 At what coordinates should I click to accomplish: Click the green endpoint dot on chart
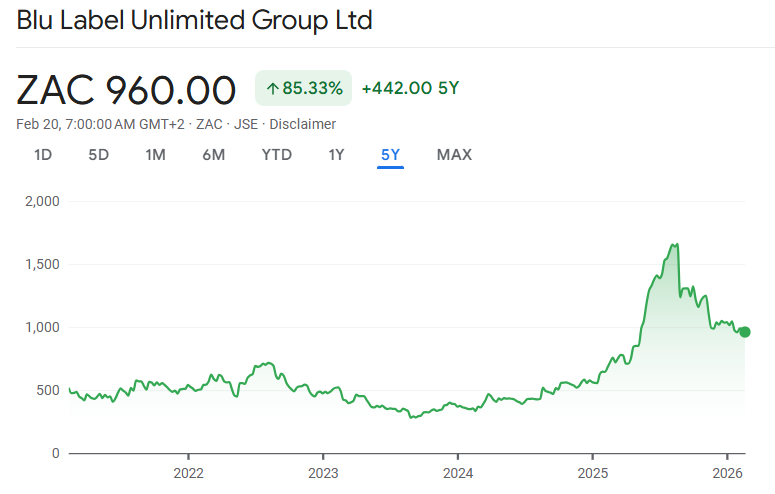[744, 332]
